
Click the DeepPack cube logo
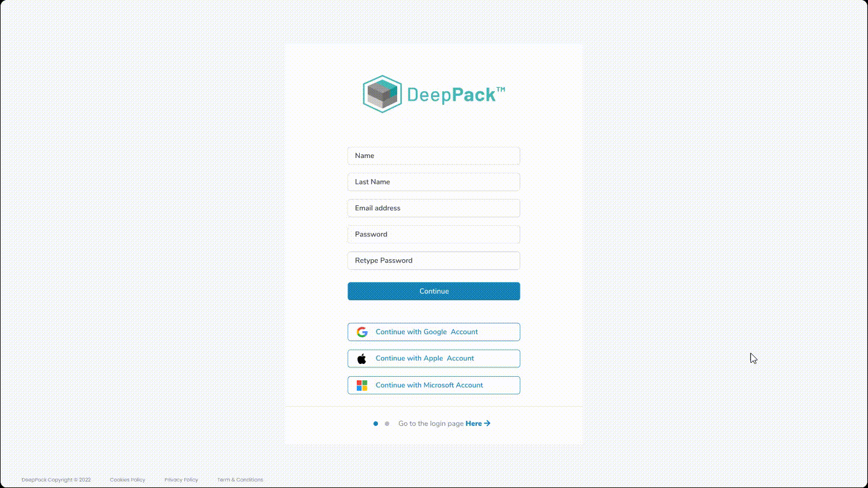(382, 94)
